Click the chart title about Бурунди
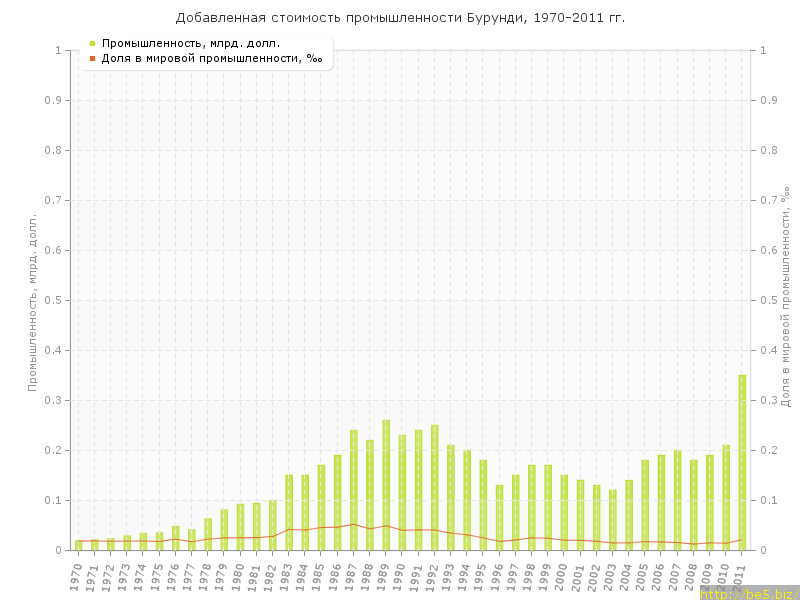 coord(400,17)
